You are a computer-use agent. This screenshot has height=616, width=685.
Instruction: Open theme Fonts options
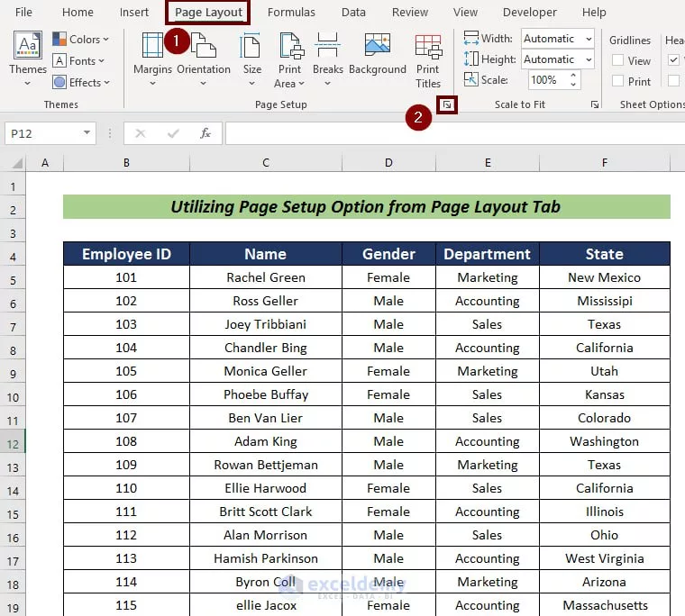[78, 60]
